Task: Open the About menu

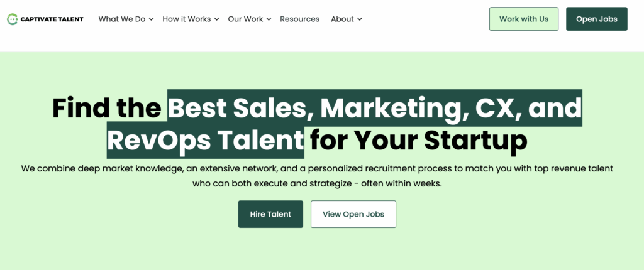Action: pos(342,19)
